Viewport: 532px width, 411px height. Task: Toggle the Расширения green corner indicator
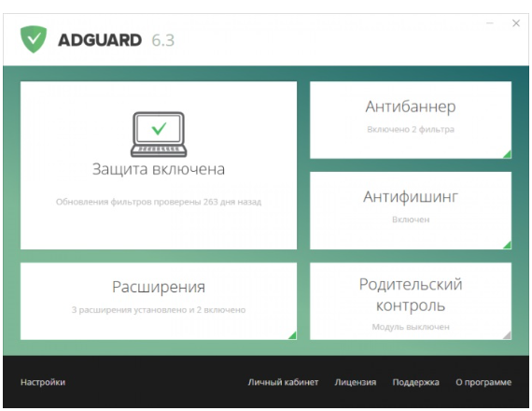tap(292, 335)
